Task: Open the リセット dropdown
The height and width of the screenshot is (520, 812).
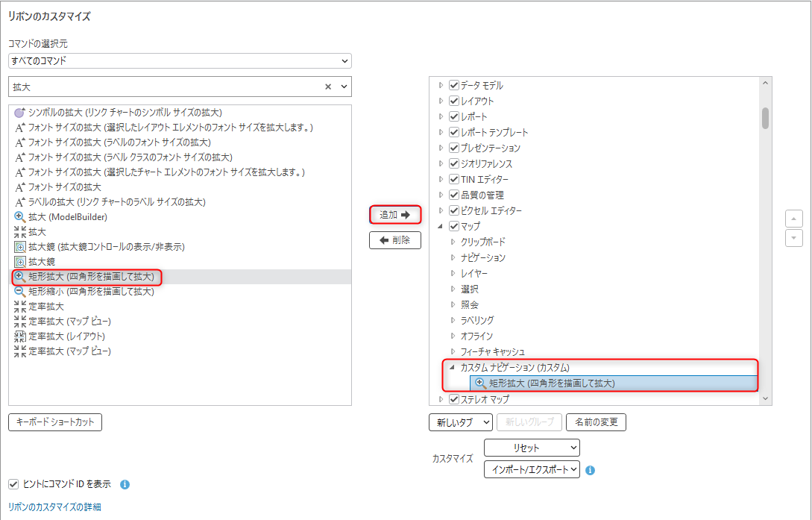Action: [532, 448]
